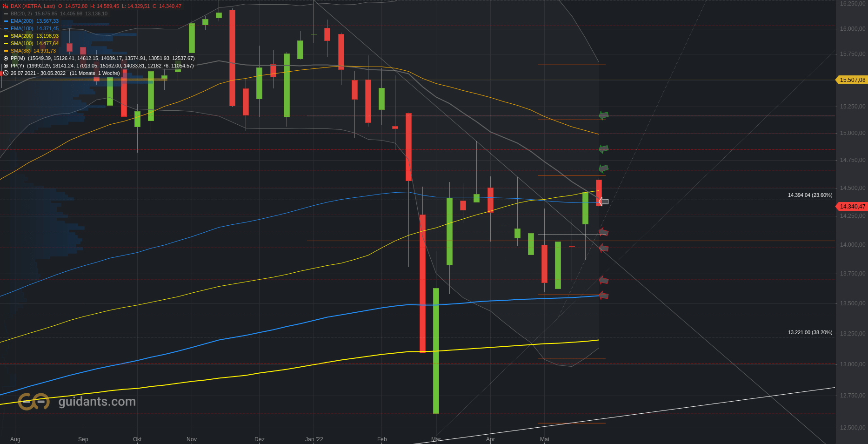Click the clock icon next to the date range
This screenshot has width=868, height=444.
tap(6, 73)
